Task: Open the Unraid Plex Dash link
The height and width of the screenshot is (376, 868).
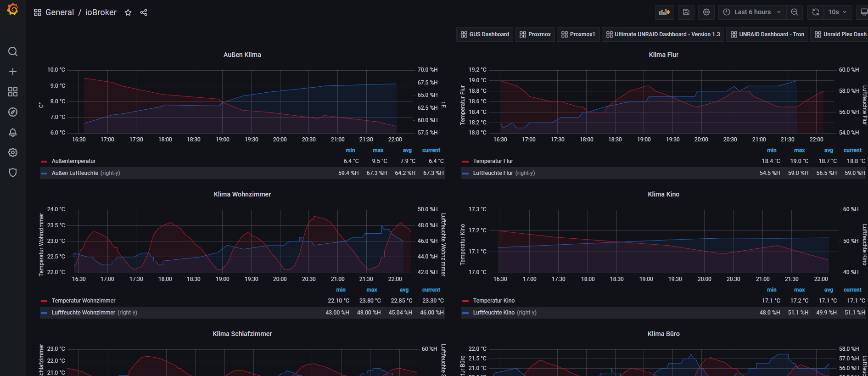Action: [840, 34]
